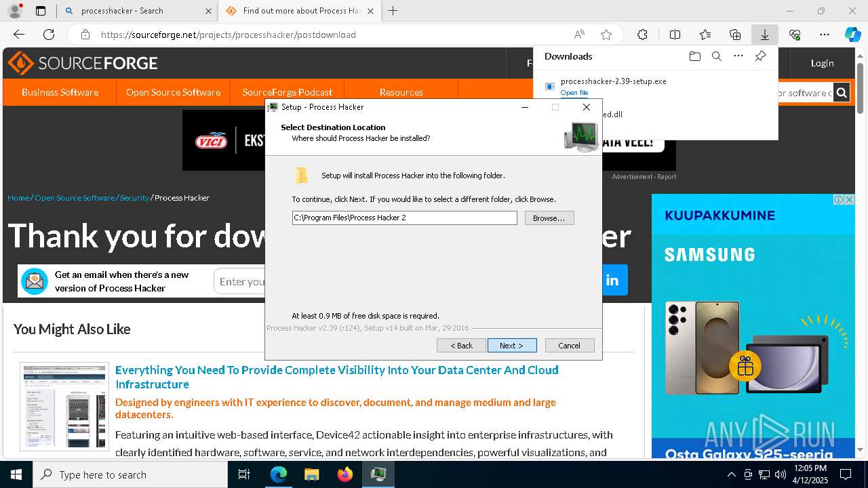Viewport: 868px width, 488px height.
Task: Close the Samsung ad with X icon
Action: click(849, 199)
